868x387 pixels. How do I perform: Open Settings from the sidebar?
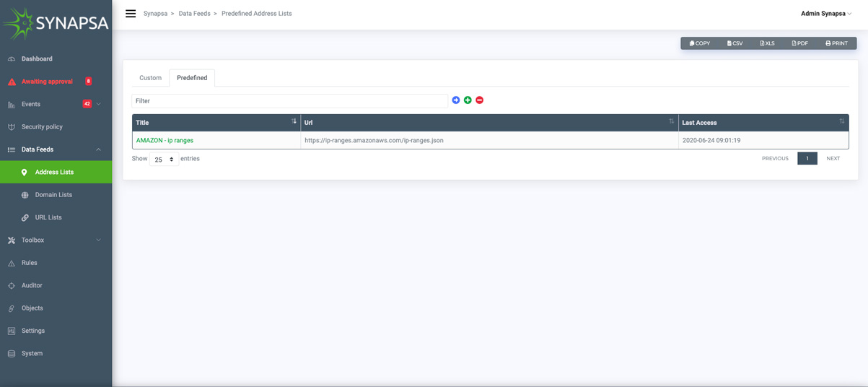click(x=33, y=331)
